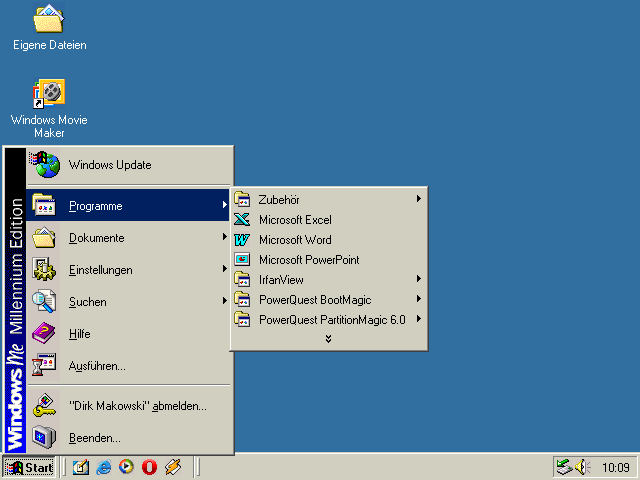Click the Show Desktop quick launch icon

tap(80, 467)
